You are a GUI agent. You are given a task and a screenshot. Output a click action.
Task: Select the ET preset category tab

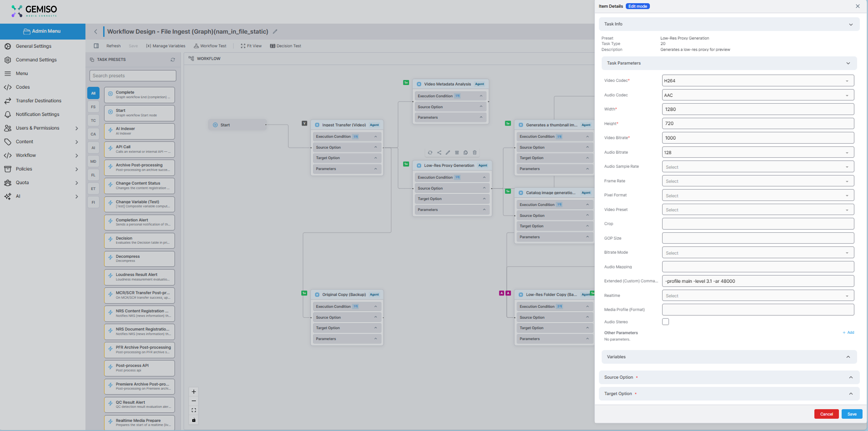point(93,189)
